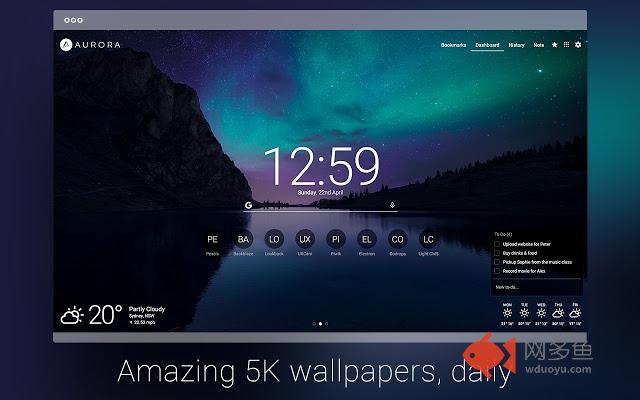Click the FRI forecast cloudy icon

(575, 313)
